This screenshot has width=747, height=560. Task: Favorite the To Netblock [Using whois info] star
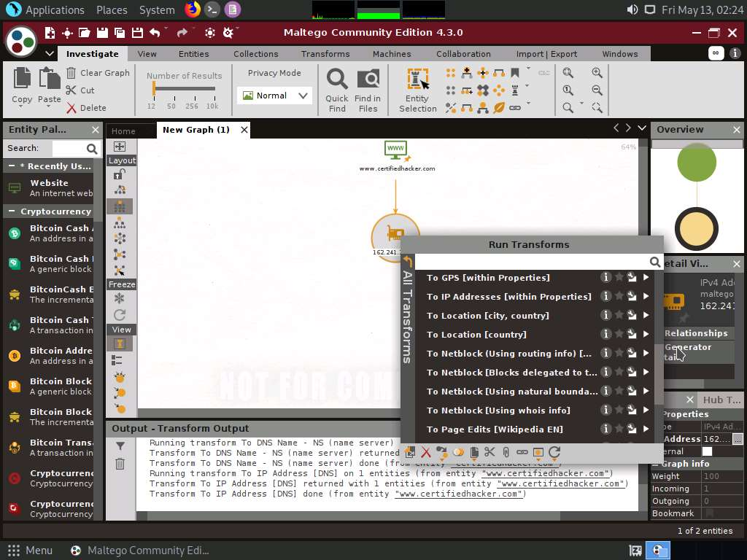619,410
